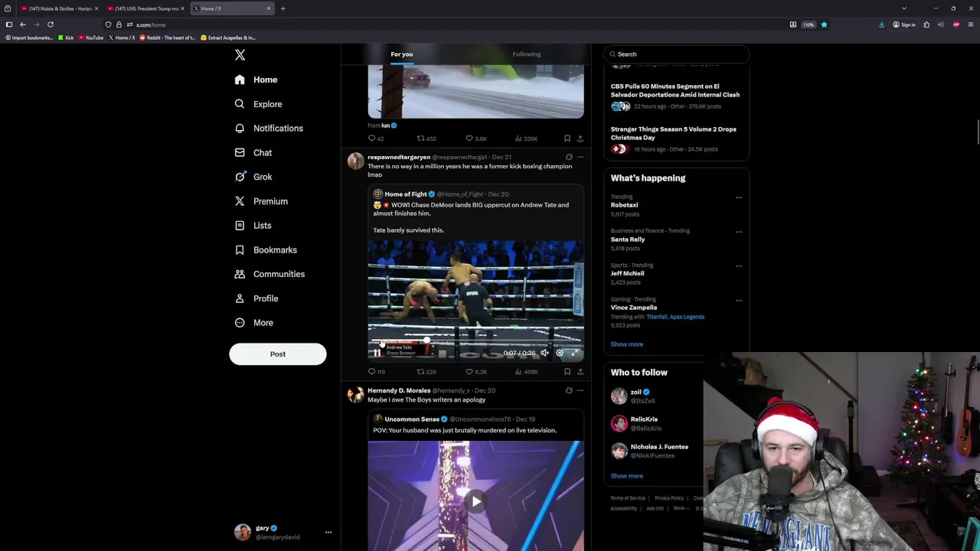Open more options for Hernandy D. Morales post

pyautogui.click(x=580, y=390)
